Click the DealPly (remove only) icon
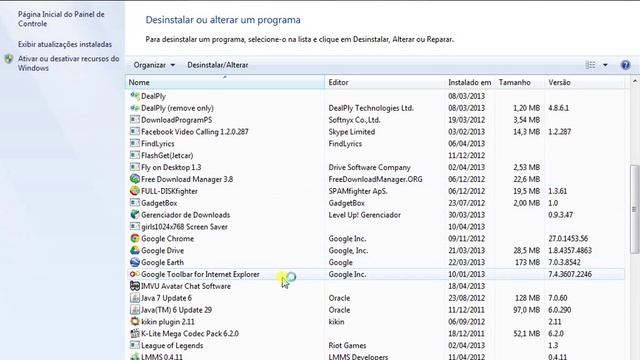The width and height of the screenshot is (640, 360). [135, 108]
